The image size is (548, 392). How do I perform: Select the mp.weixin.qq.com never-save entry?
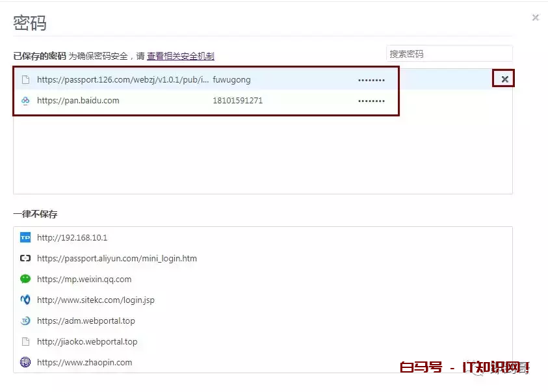[x=85, y=280]
